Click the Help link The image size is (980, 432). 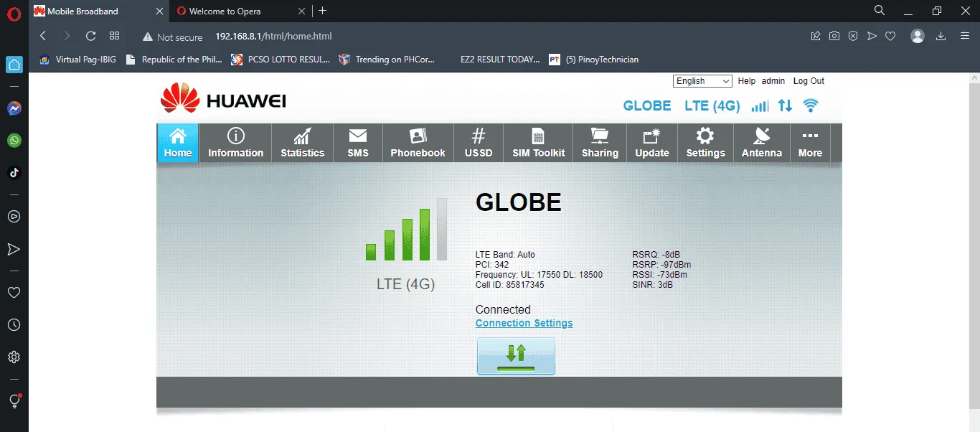coord(747,81)
